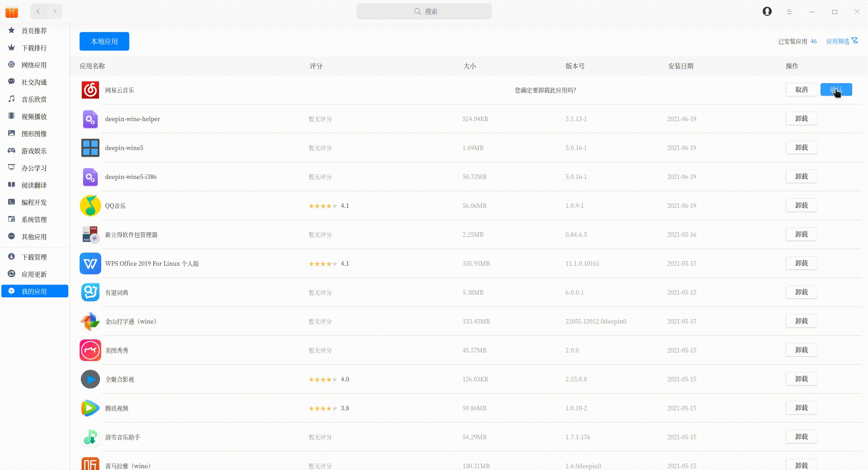Click the app store logo icon
868x470 pixels.
pyautogui.click(x=12, y=12)
